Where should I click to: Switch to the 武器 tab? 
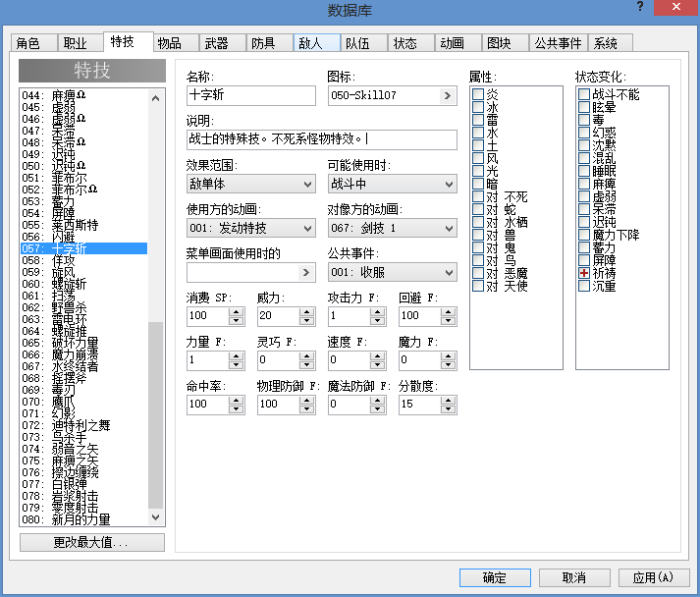tap(222, 43)
